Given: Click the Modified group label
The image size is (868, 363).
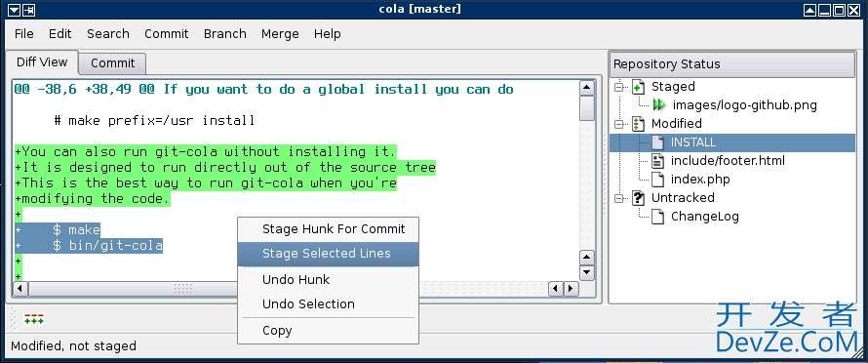Looking at the screenshot, I should click(677, 124).
